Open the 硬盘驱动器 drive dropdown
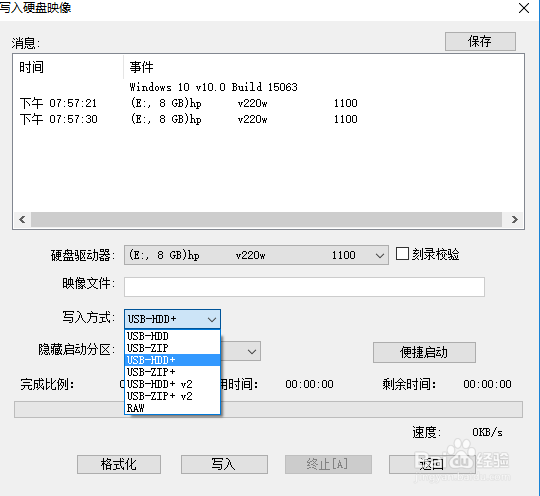The image size is (540, 496). coord(256,255)
